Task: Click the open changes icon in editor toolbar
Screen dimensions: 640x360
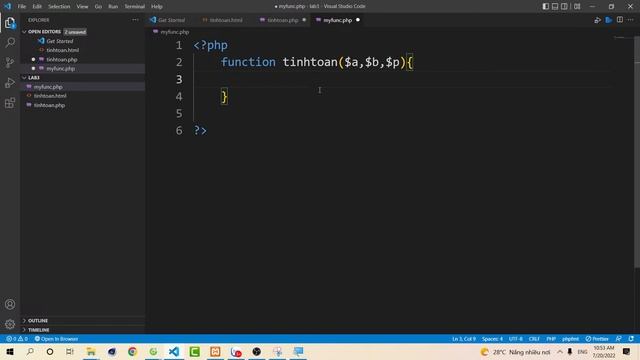Action: coord(598,20)
